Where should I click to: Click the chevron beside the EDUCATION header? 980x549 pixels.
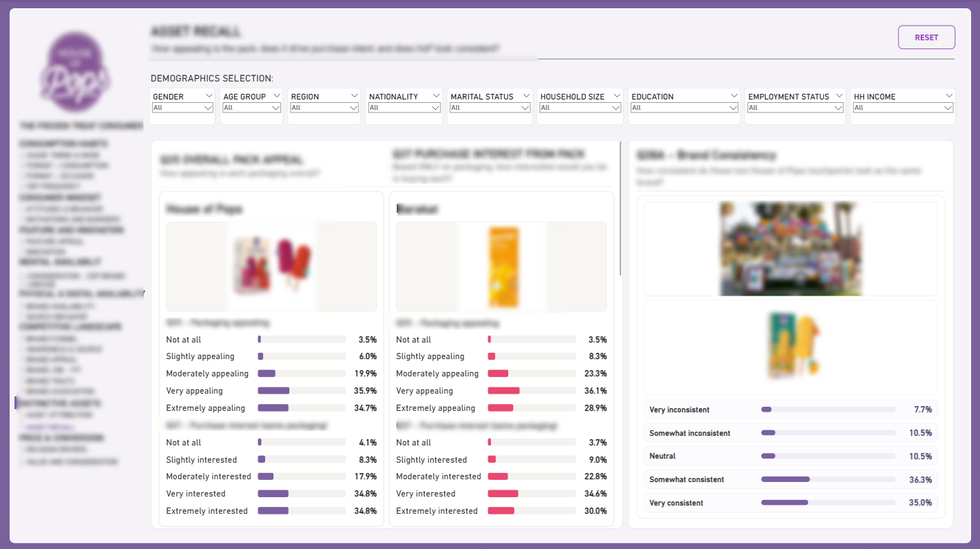(733, 95)
